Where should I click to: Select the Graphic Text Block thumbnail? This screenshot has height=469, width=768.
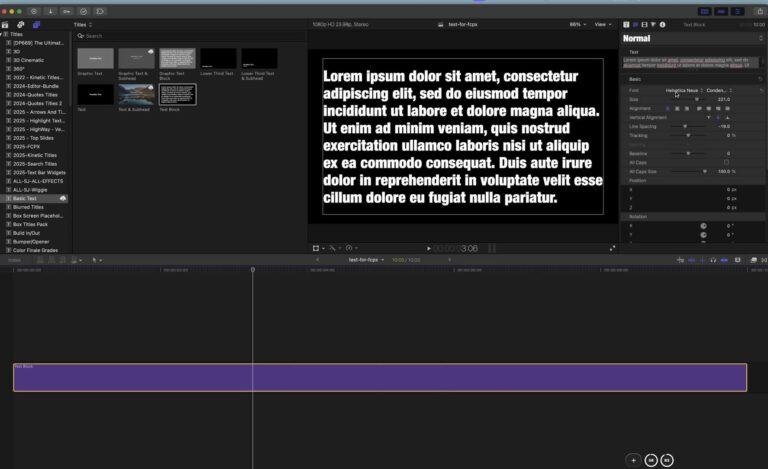click(177, 58)
